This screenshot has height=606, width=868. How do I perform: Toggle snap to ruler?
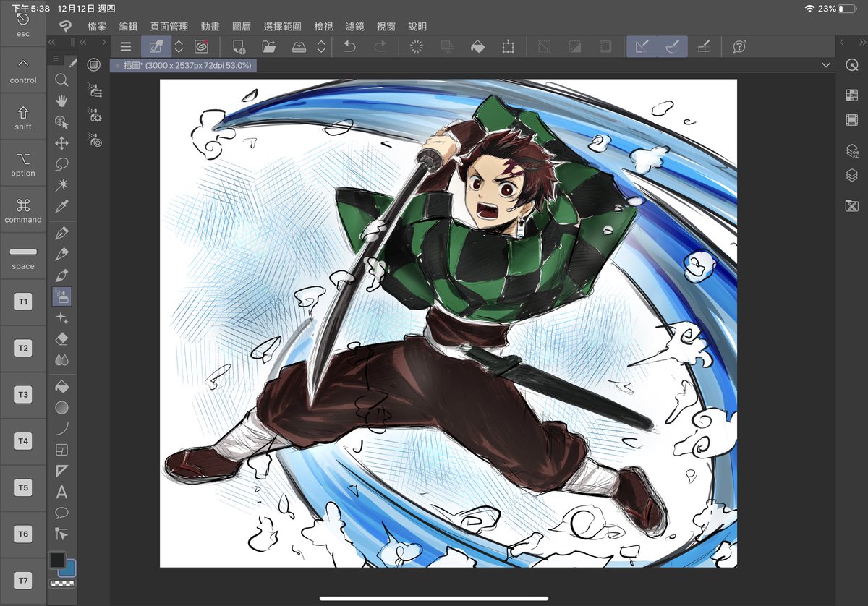pos(642,46)
